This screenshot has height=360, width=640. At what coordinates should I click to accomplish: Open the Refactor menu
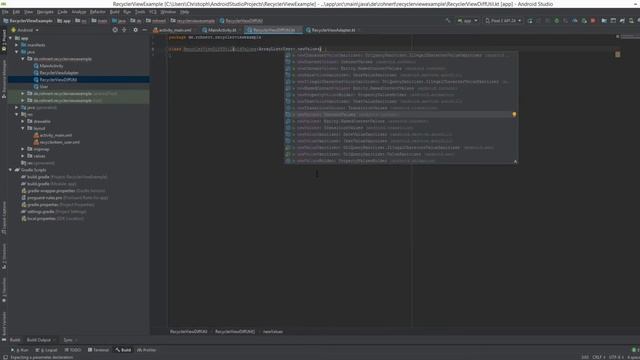tap(98, 12)
